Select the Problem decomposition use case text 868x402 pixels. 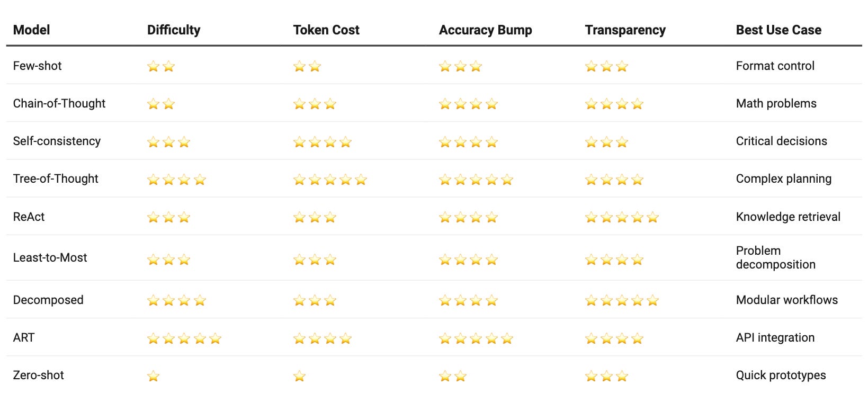pos(775,257)
